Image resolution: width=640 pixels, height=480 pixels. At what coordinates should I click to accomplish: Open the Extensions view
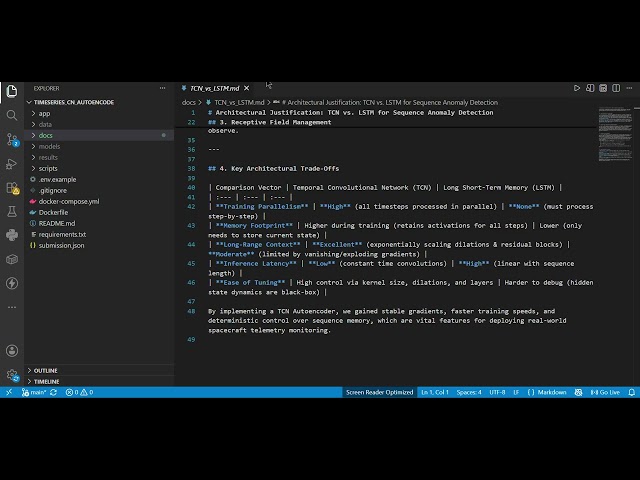coord(12,188)
